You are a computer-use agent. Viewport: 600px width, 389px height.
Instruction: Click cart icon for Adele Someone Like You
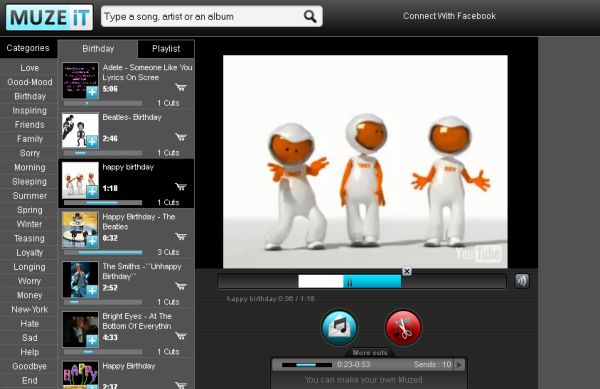tap(181, 88)
